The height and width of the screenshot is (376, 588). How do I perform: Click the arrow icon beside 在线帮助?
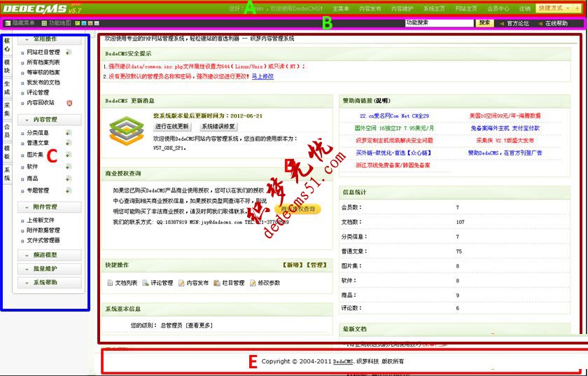[x=540, y=23]
